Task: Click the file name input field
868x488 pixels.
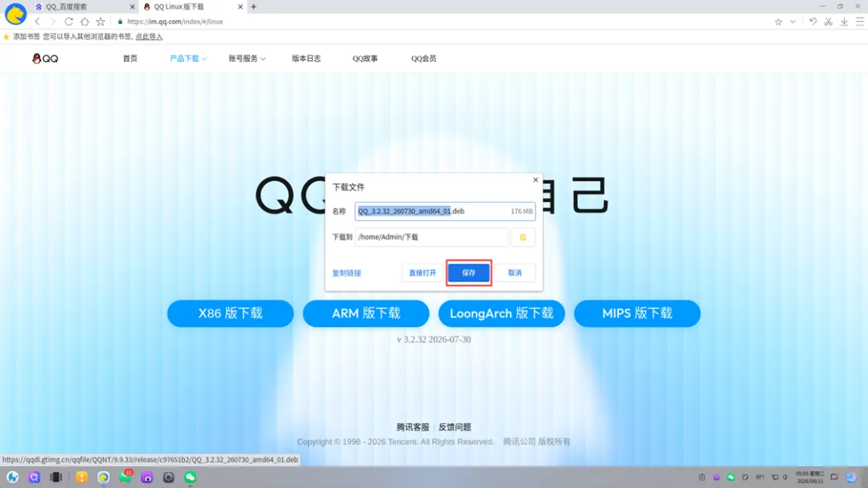Action: click(x=445, y=211)
